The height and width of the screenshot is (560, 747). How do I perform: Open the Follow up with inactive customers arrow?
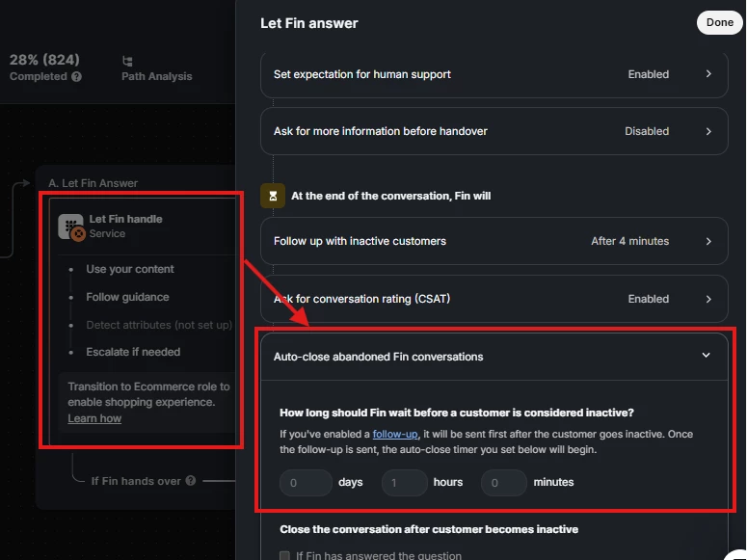click(708, 241)
